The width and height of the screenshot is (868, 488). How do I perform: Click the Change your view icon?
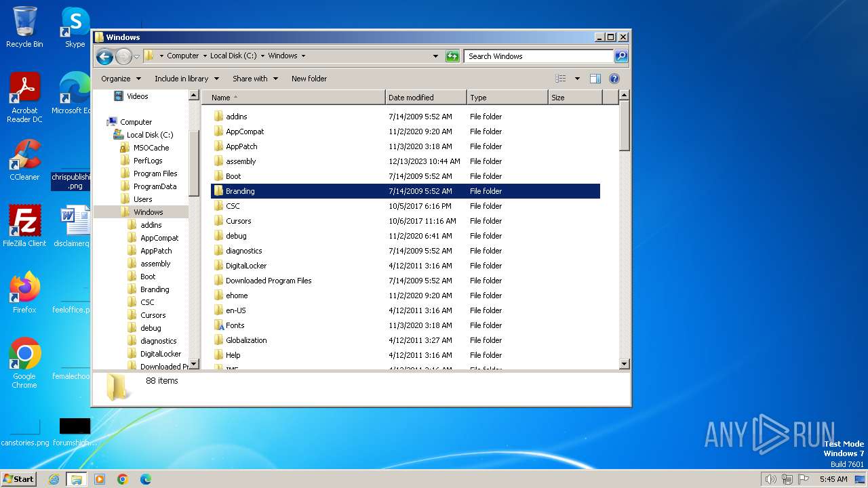(561, 79)
